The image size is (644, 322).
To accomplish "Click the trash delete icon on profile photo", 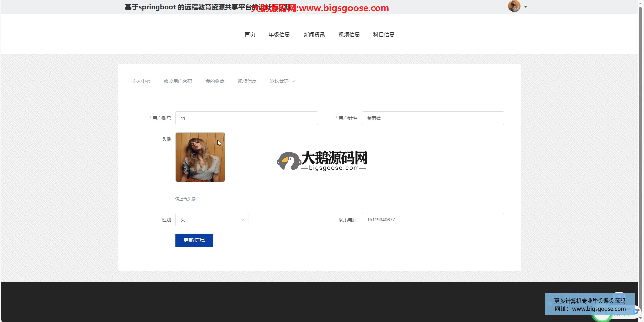I will click(206, 156).
